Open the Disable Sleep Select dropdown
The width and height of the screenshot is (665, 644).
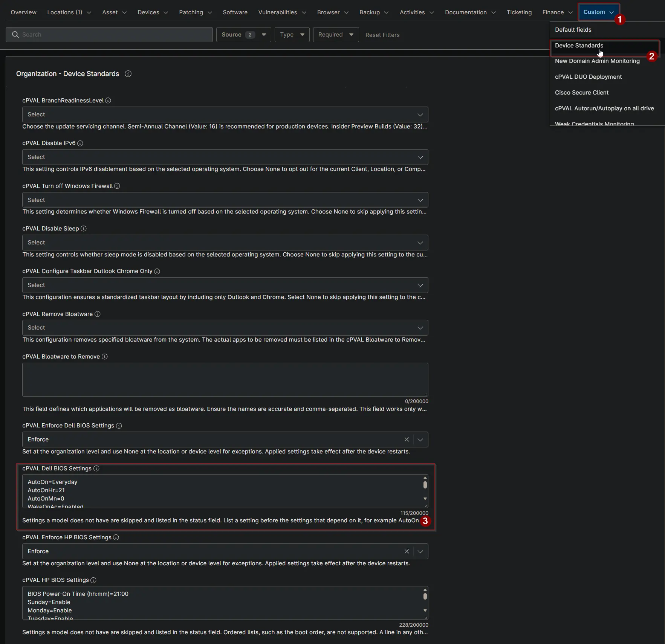[225, 243]
